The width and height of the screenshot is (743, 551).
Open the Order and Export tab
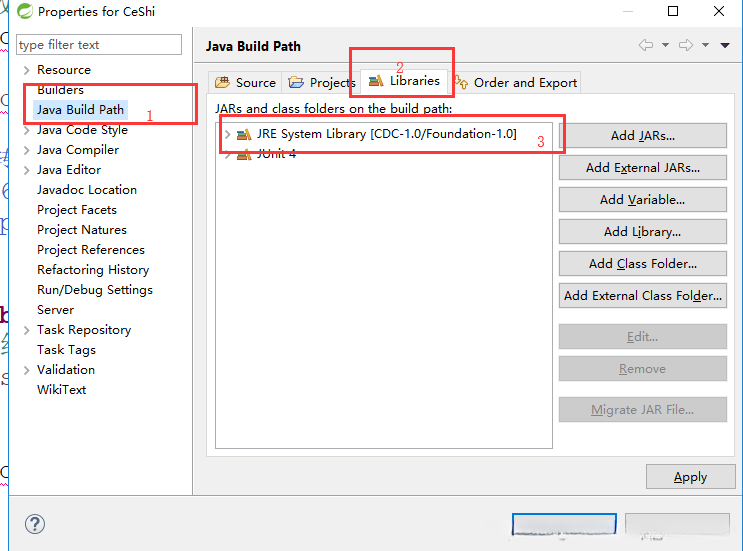click(515, 82)
